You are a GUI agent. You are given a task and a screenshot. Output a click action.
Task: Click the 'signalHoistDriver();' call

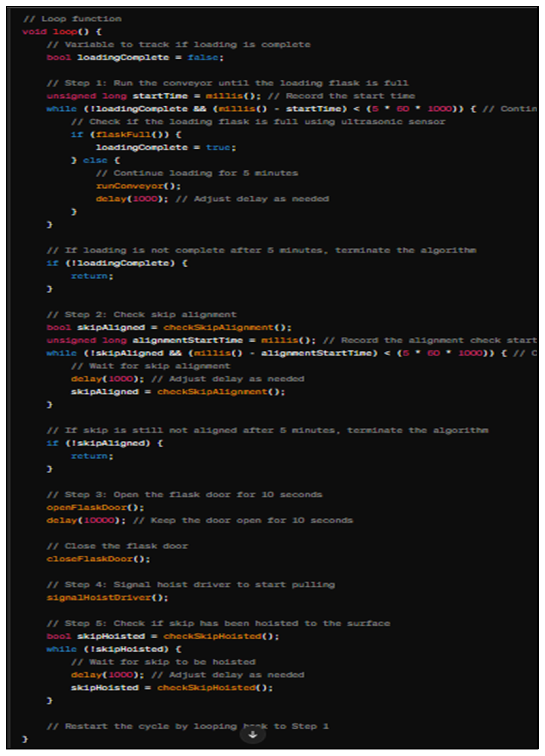point(107,597)
